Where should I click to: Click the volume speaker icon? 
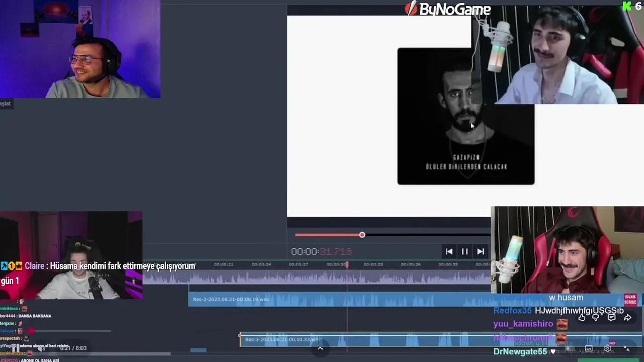[41, 348]
